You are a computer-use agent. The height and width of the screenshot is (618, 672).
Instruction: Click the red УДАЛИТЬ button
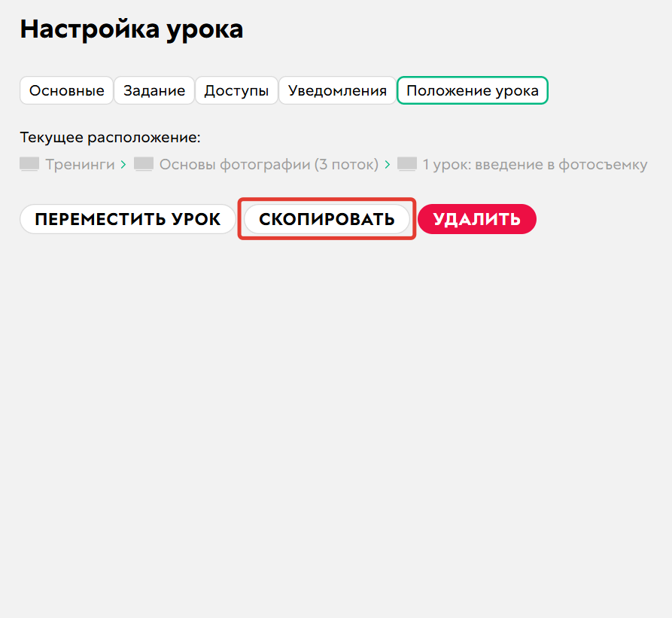(x=476, y=219)
